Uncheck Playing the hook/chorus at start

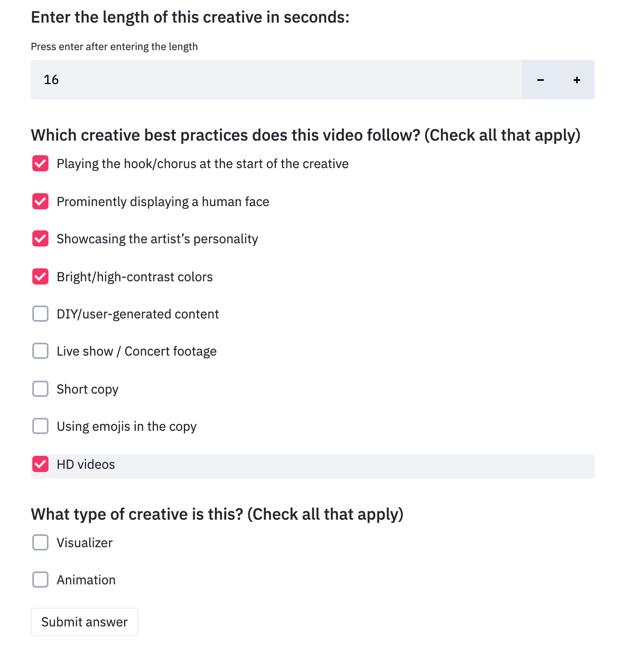click(x=40, y=164)
